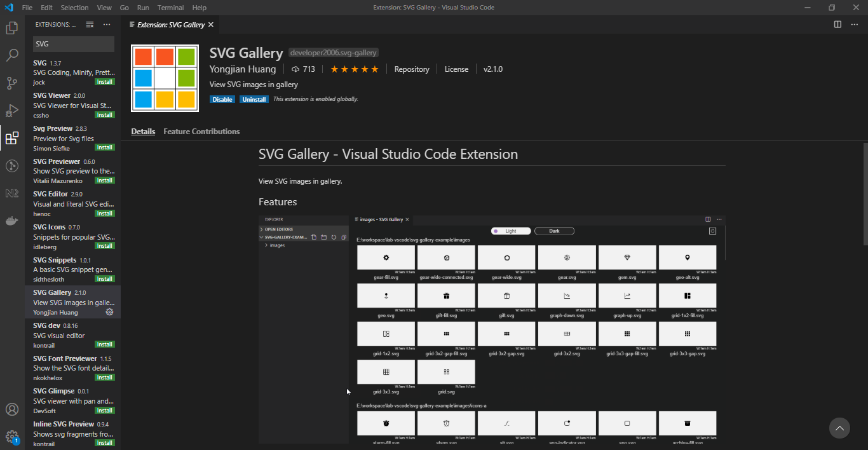Open the Explorer view in the activity bar
868x450 pixels.
pyautogui.click(x=12, y=28)
